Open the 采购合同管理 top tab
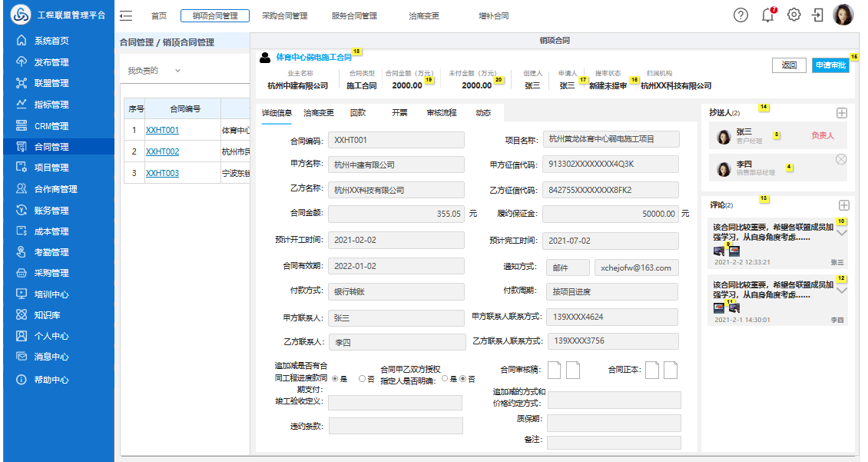This screenshot has width=868, height=462. pos(284,15)
